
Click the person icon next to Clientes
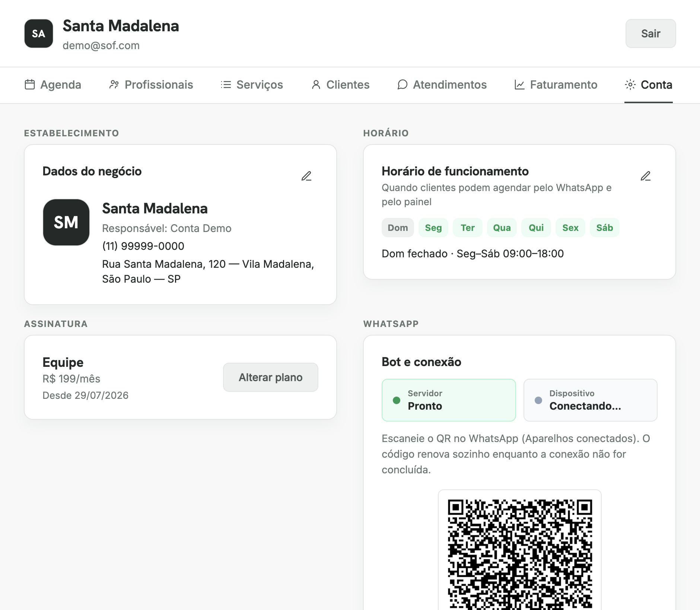(316, 85)
